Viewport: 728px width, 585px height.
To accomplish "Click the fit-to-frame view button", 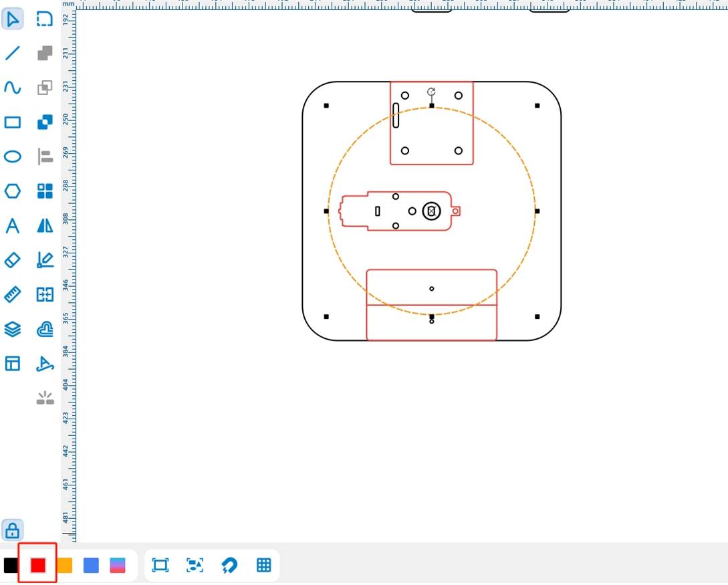I will [160, 566].
